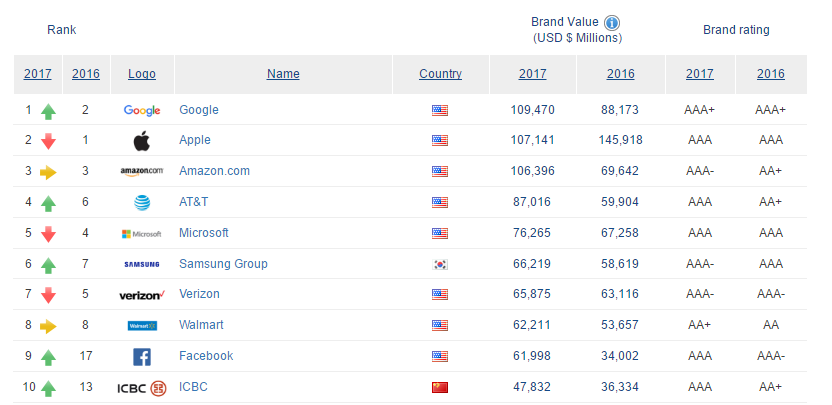Screen dimensions: 832x405
Task: Sort by the Country column header
Action: coord(440,74)
